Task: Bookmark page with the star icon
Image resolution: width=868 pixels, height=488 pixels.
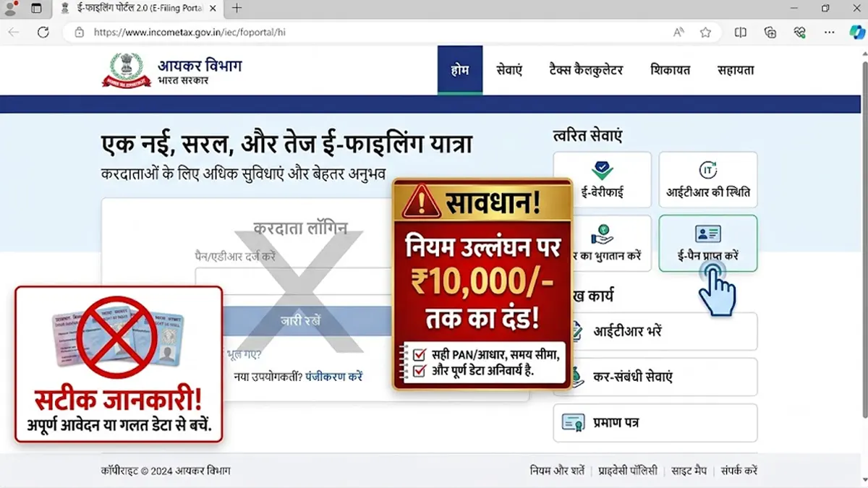Action: click(x=705, y=32)
